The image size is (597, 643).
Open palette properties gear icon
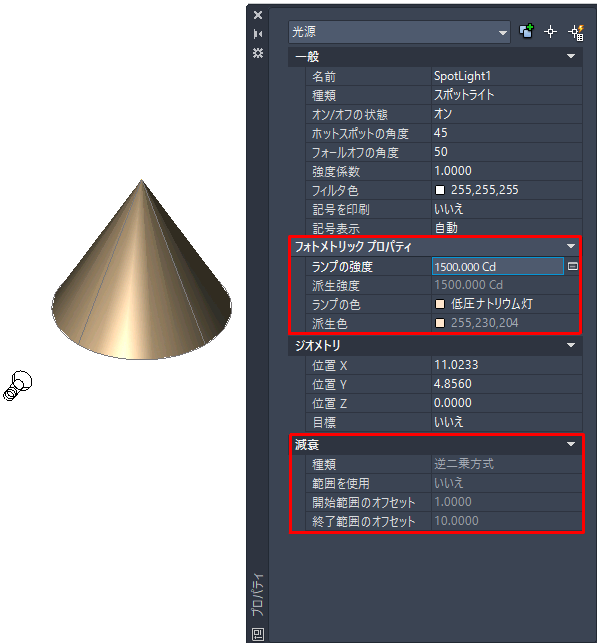(x=258, y=53)
